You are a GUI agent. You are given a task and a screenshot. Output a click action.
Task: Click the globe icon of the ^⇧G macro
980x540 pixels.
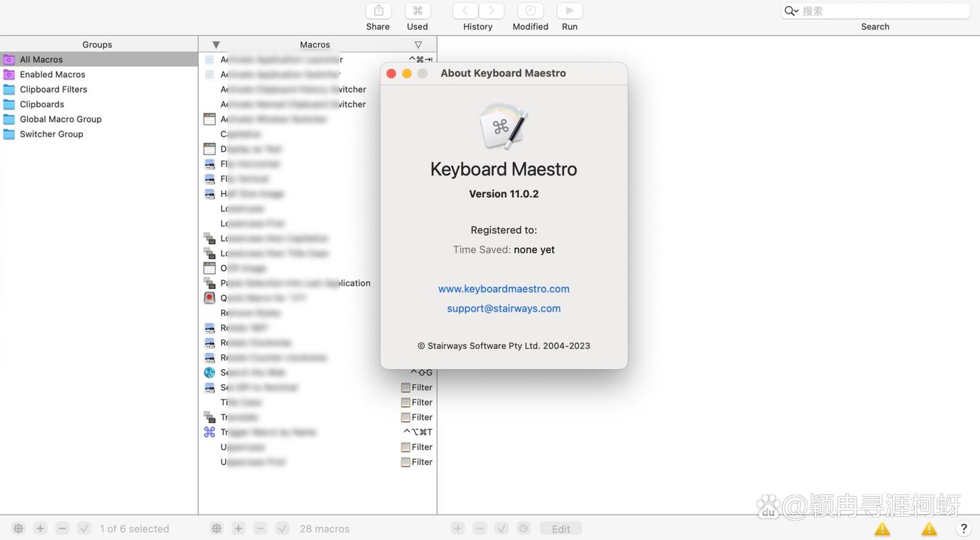(x=210, y=373)
